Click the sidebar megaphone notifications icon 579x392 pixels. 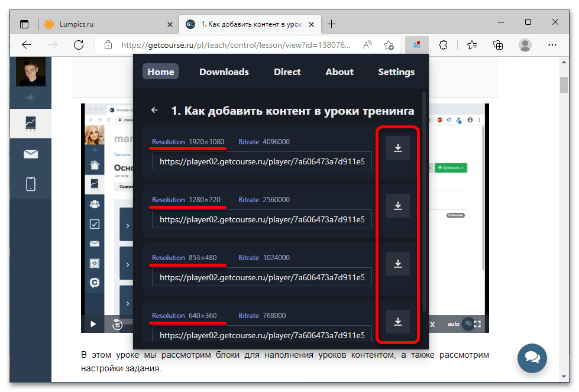pyautogui.click(x=31, y=98)
